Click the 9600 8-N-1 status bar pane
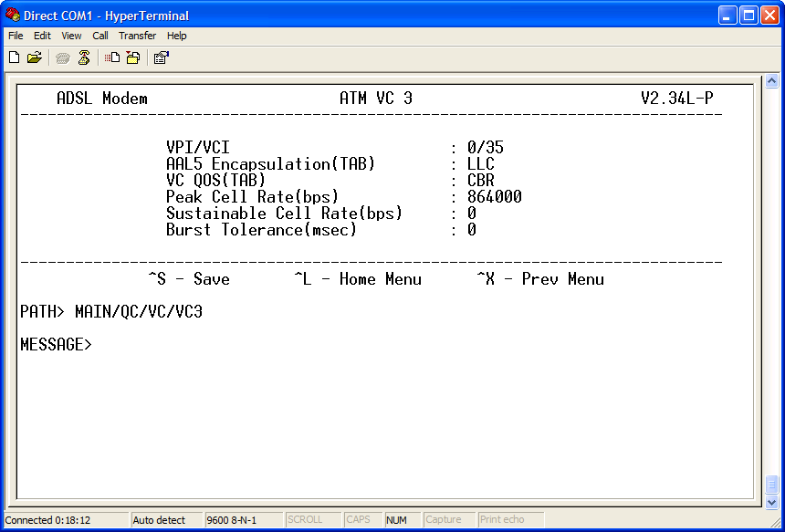The width and height of the screenshot is (785, 532). point(243,519)
